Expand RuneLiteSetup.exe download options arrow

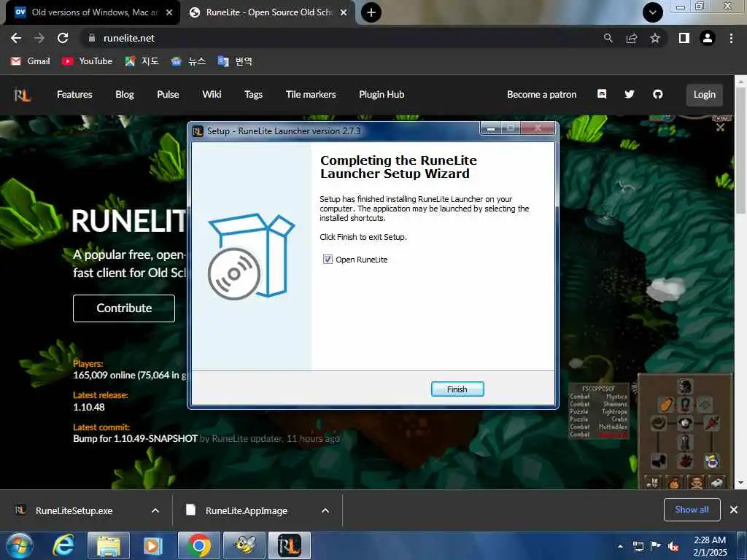[155, 510]
